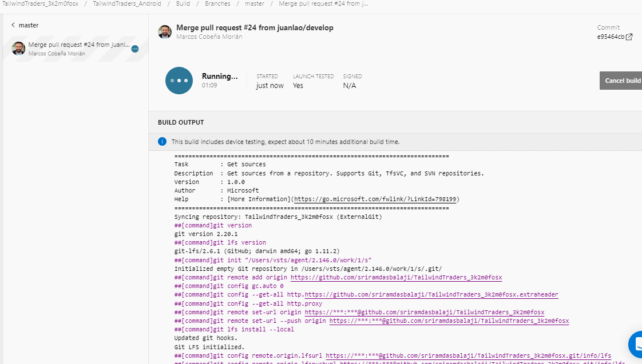
Task: Open the lfsurl info/lfs GitHub link
Action: pos(469,356)
